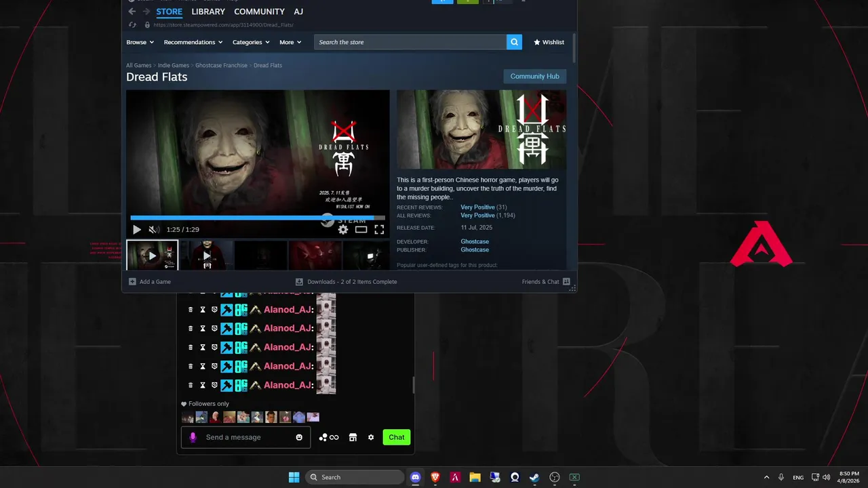Follow the Ghostcase Franchise breadcrumb
Image resolution: width=868 pixels, height=488 pixels.
point(221,66)
